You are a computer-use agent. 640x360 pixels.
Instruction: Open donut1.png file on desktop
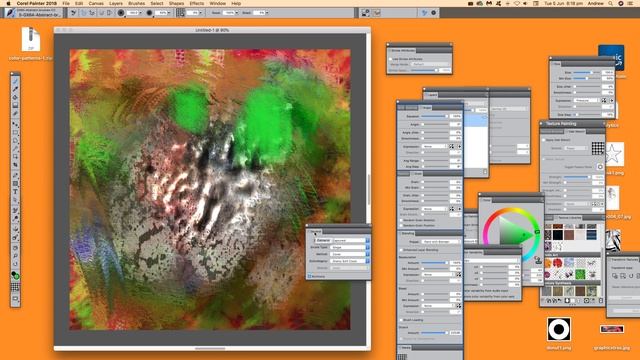559,329
